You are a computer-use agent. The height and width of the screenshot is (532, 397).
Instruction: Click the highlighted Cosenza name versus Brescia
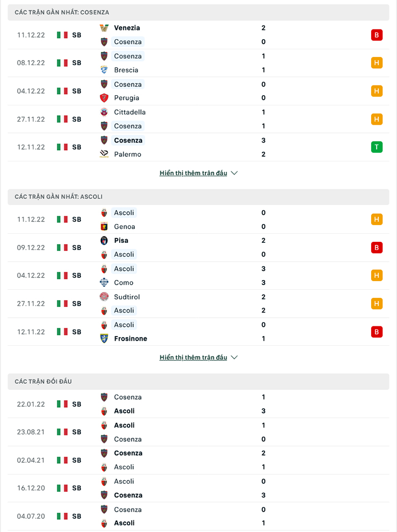(x=128, y=56)
